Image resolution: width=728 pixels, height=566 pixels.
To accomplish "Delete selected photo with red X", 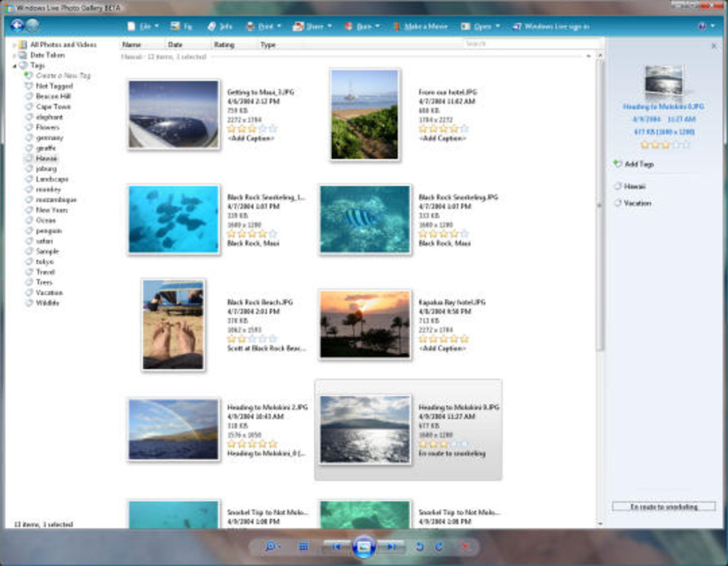I will click(465, 547).
